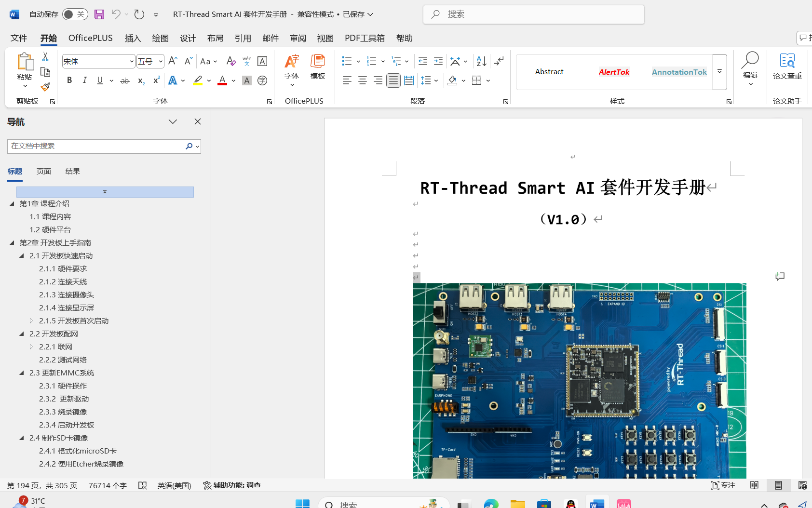Collapse 第1章 课程介绍 in navigation tree
The width and height of the screenshot is (812, 508).
12,203
